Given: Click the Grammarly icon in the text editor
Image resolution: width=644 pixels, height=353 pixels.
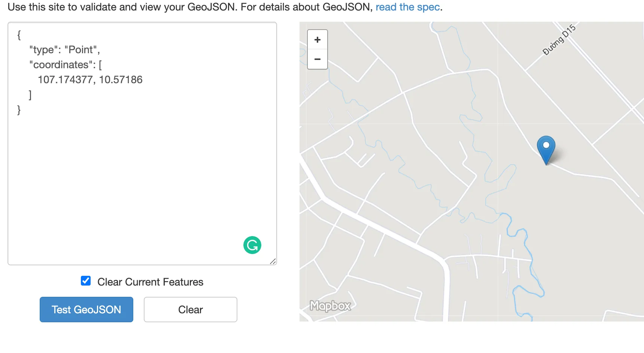Looking at the screenshot, I should click(252, 245).
